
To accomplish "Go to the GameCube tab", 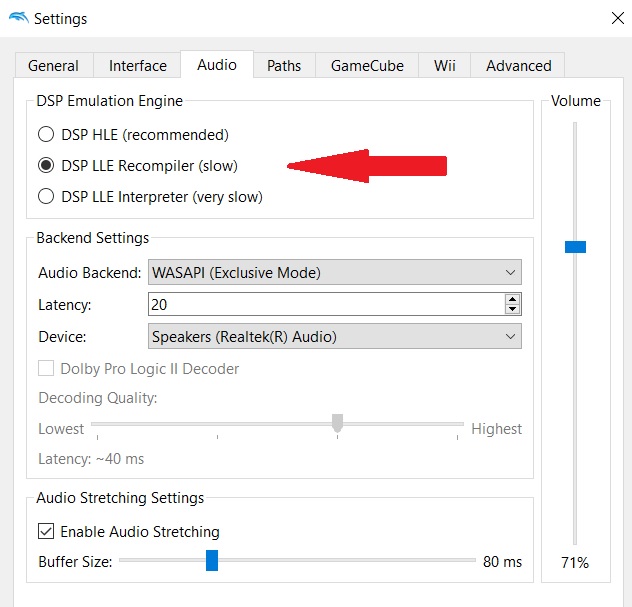I will tap(367, 66).
